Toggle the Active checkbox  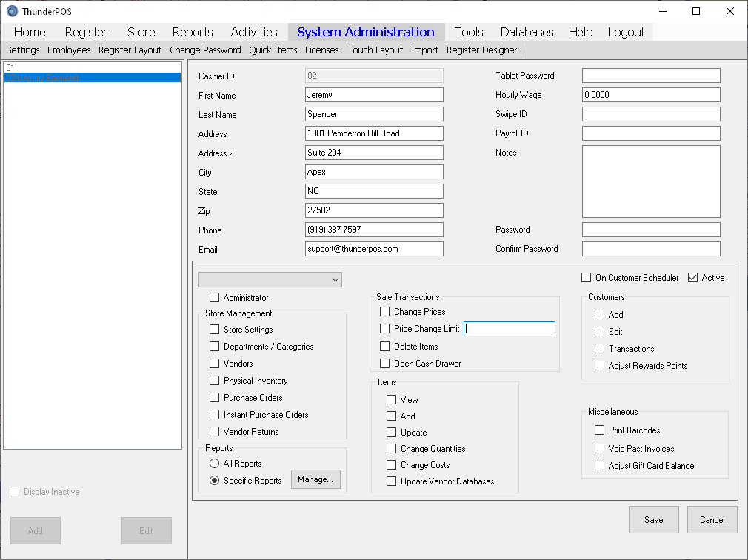[x=693, y=278]
